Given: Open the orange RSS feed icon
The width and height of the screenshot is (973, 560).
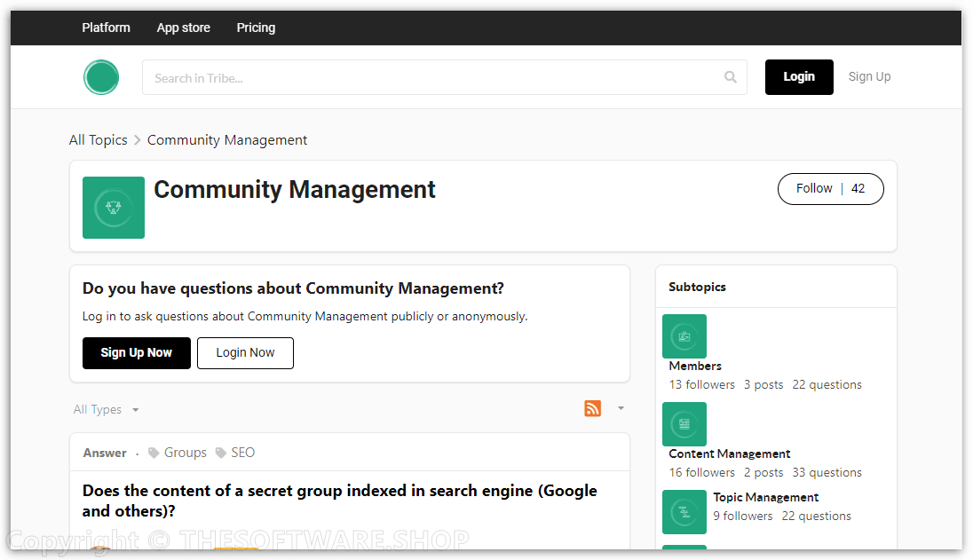Looking at the screenshot, I should [592, 408].
